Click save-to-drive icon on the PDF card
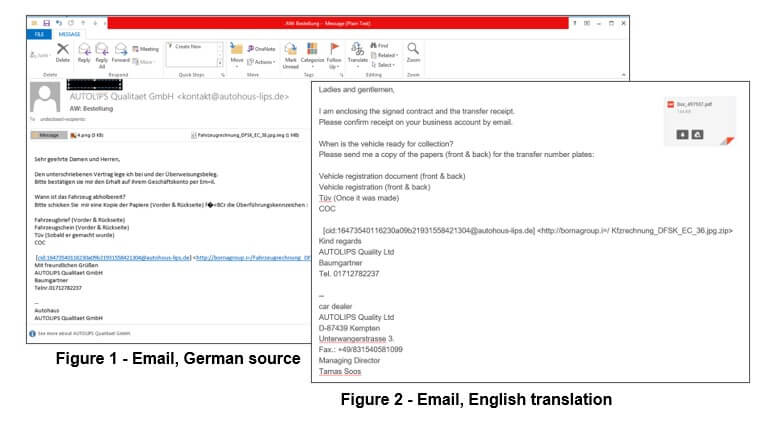 pyautogui.click(x=697, y=135)
